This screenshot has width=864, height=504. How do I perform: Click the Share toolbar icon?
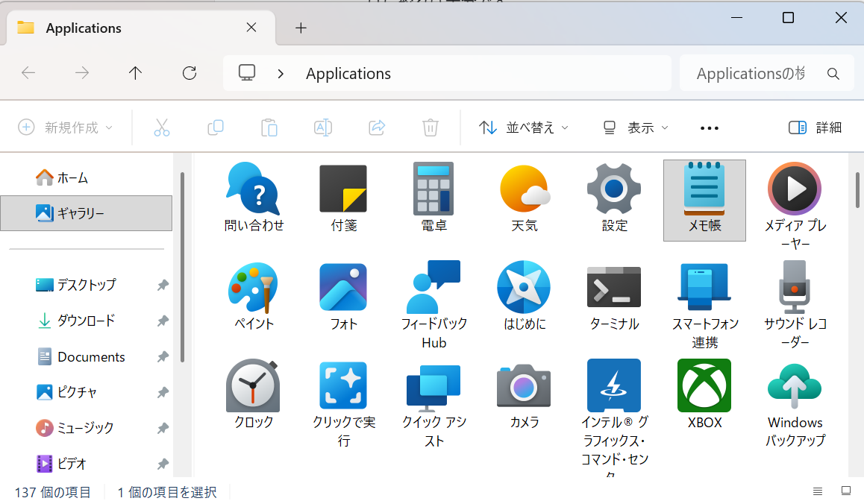(x=377, y=127)
